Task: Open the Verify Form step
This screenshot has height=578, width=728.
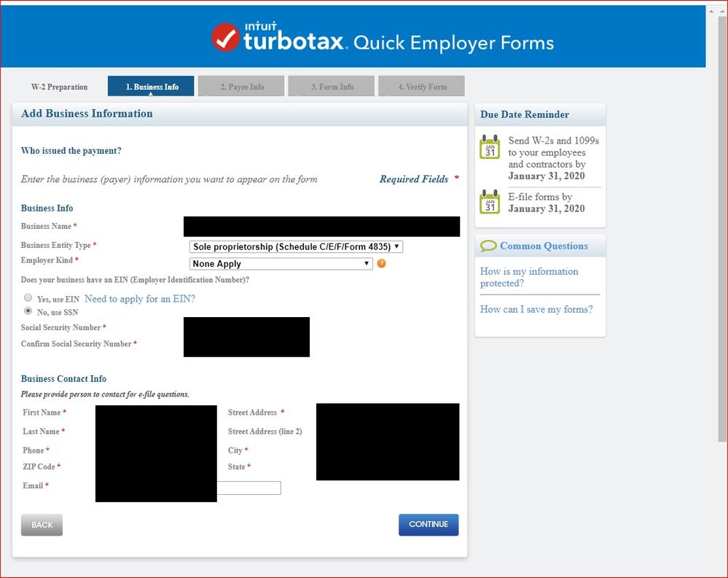Action: [421, 85]
